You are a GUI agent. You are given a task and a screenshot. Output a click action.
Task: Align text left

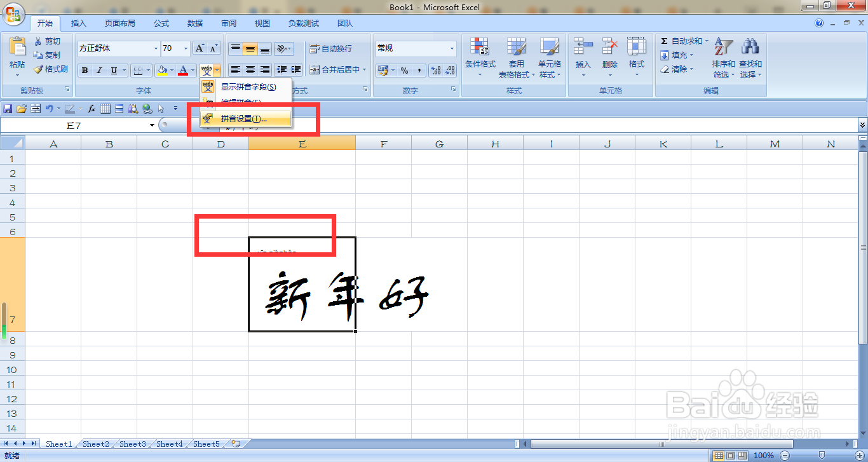coord(236,70)
